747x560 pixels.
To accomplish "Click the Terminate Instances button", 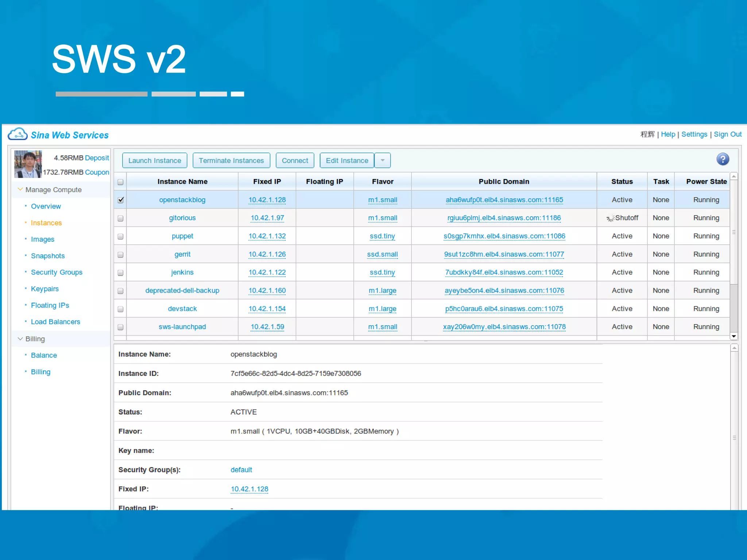I will click(x=231, y=160).
